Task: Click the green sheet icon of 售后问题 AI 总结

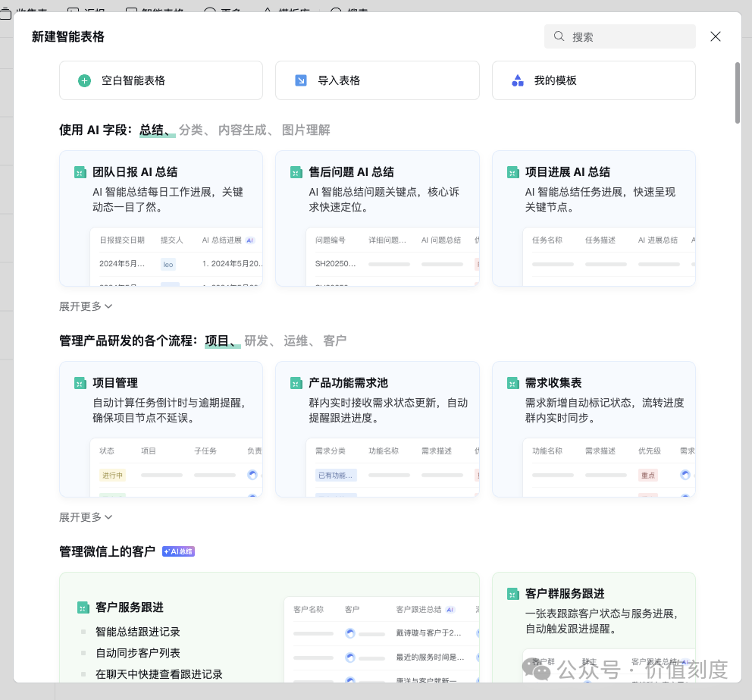Action: [296, 172]
